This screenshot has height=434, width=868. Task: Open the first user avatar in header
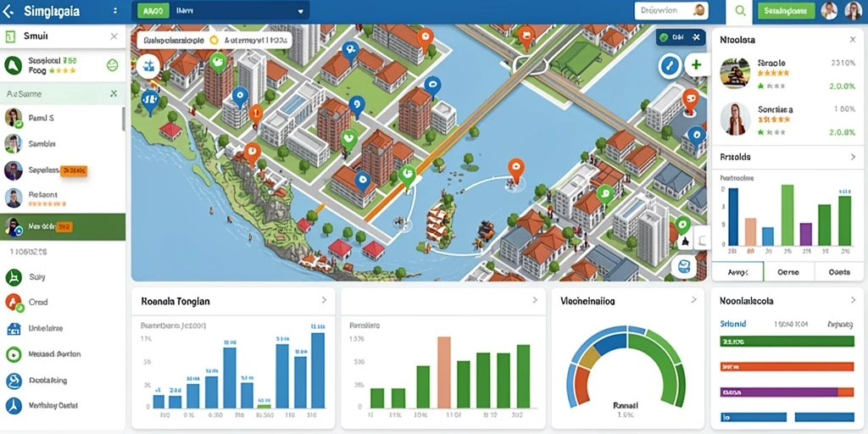tap(829, 11)
